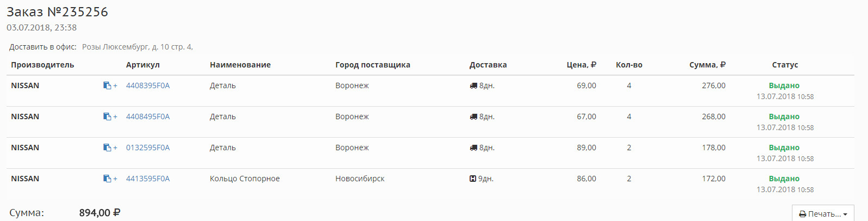
Task: Open article link 4408395F0A
Action: pos(148,85)
